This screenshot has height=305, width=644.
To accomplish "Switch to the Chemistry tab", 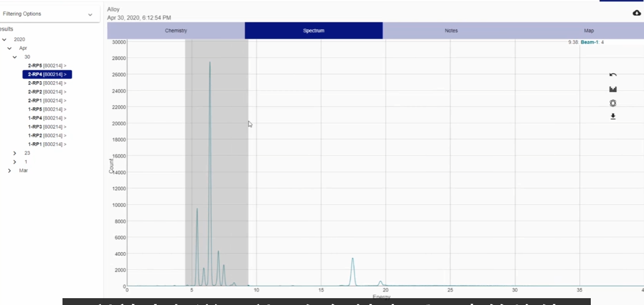I will (176, 31).
